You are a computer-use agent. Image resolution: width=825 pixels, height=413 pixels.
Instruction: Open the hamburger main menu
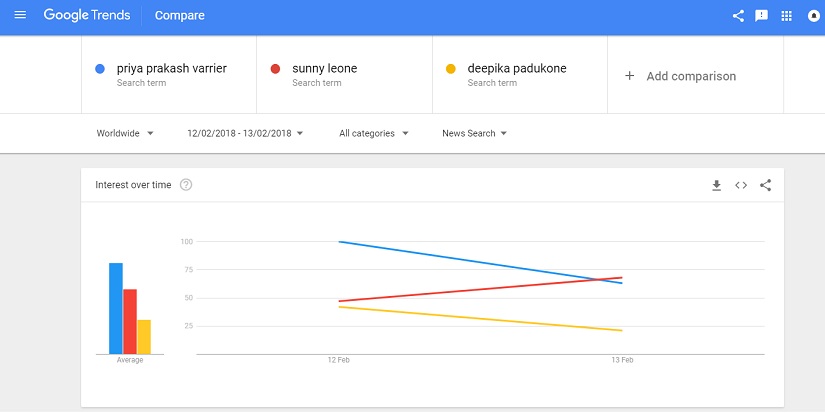(20, 15)
